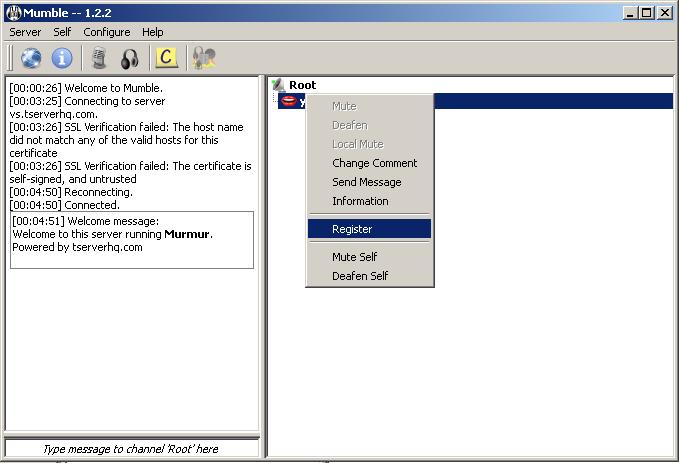Minimize the Mumble window
This screenshot has width=679, height=463.
630,13
